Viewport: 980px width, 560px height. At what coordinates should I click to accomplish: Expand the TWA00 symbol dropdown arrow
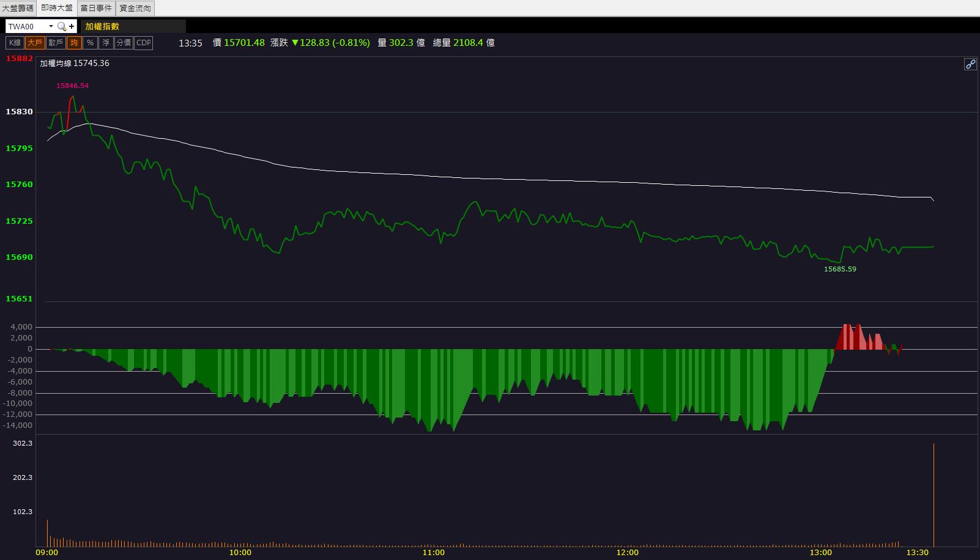click(51, 26)
